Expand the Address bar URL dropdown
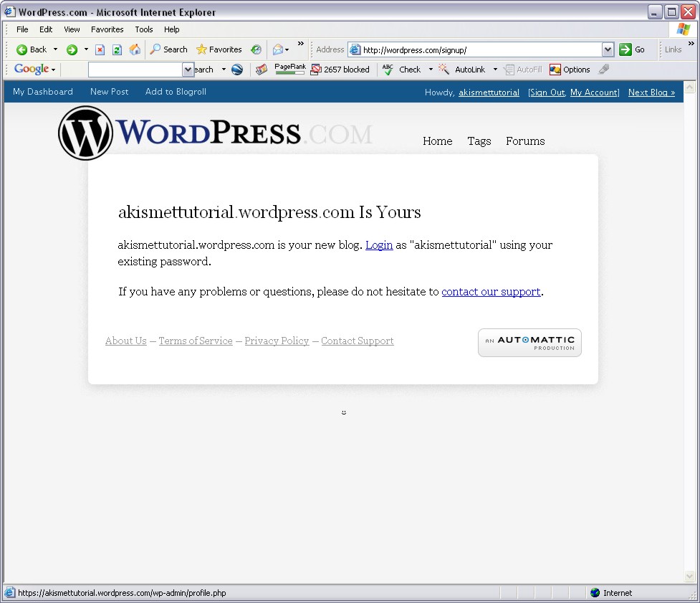This screenshot has width=700, height=603. 608,49
